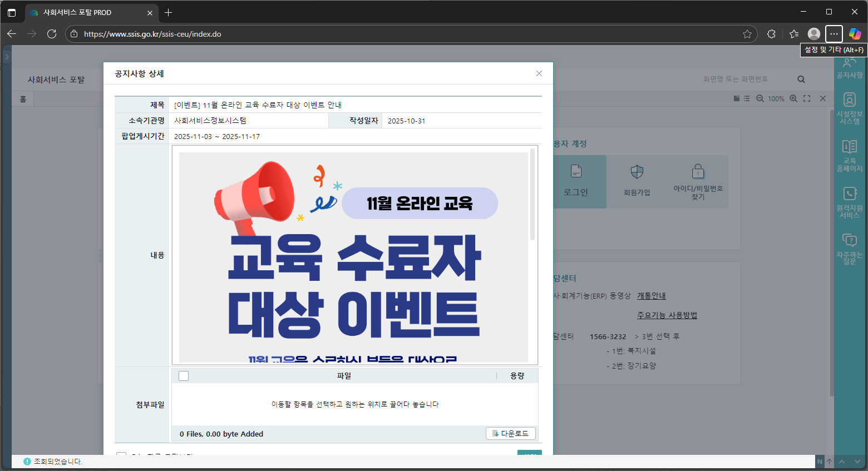The height and width of the screenshot is (471, 868).
Task: Select the 홈 tab
Action: (x=23, y=99)
